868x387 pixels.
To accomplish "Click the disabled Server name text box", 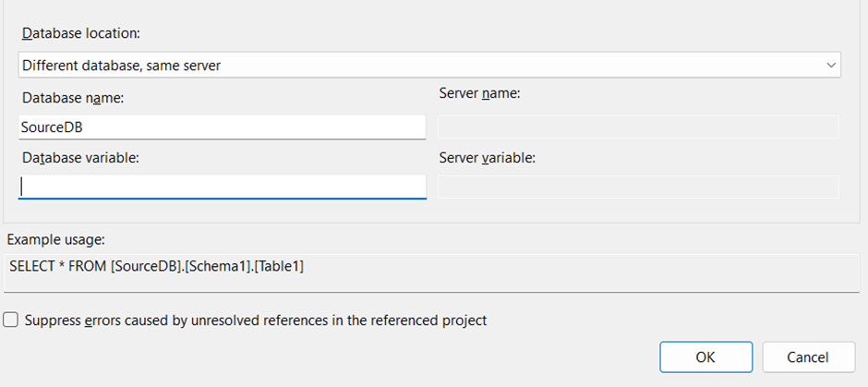I will tap(638, 127).
